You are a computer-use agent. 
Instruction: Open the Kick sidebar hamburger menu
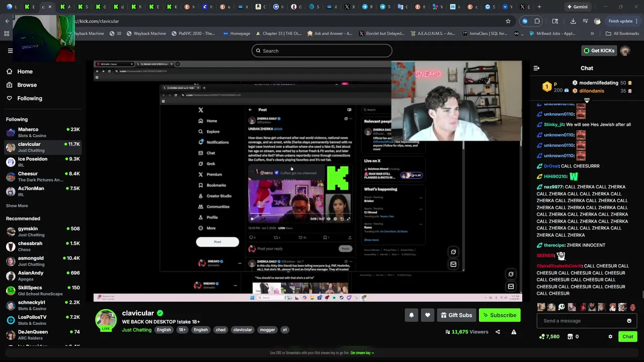click(10, 50)
